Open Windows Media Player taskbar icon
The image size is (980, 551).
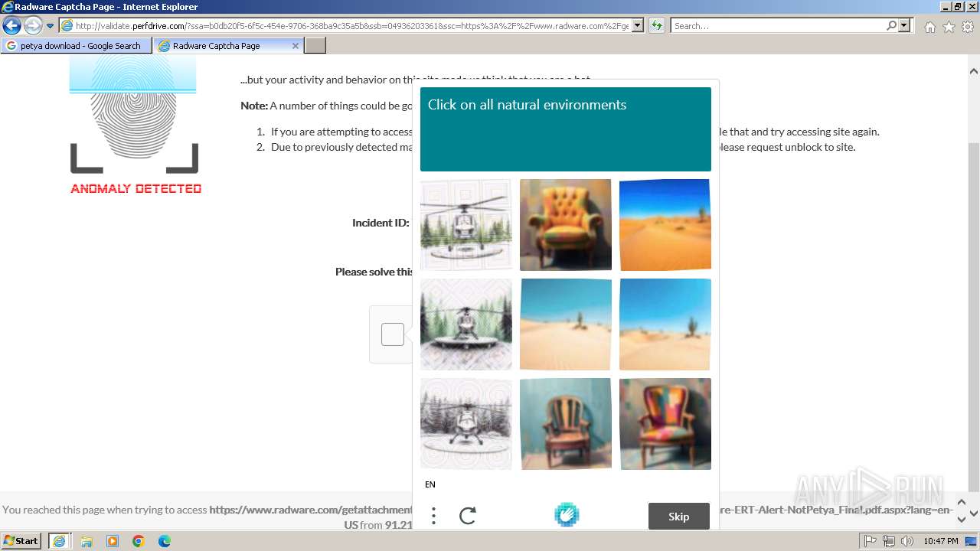coord(113,541)
